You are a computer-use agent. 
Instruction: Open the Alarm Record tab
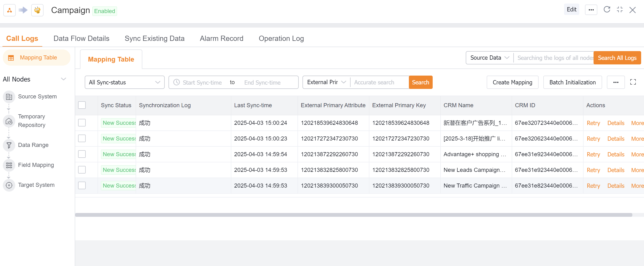(221, 39)
